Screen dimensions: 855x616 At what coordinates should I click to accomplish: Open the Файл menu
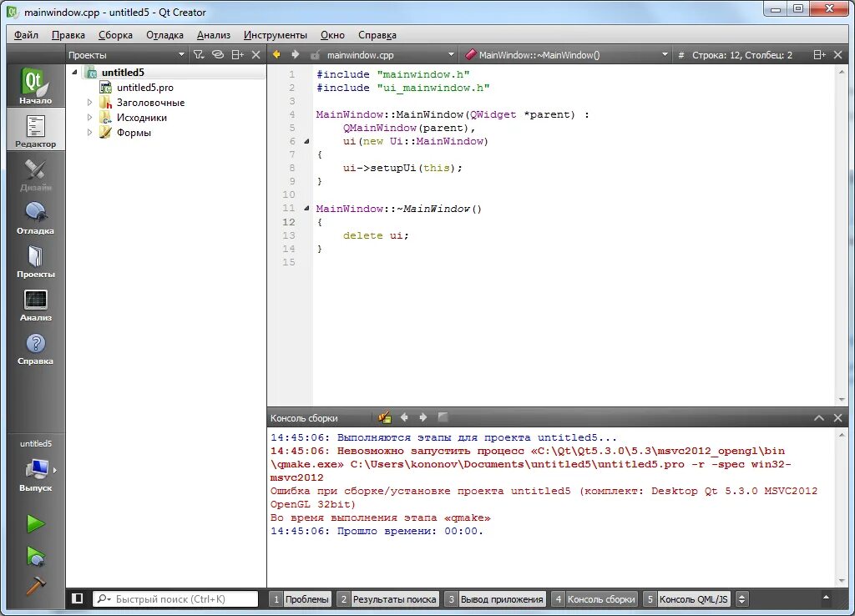[26, 35]
